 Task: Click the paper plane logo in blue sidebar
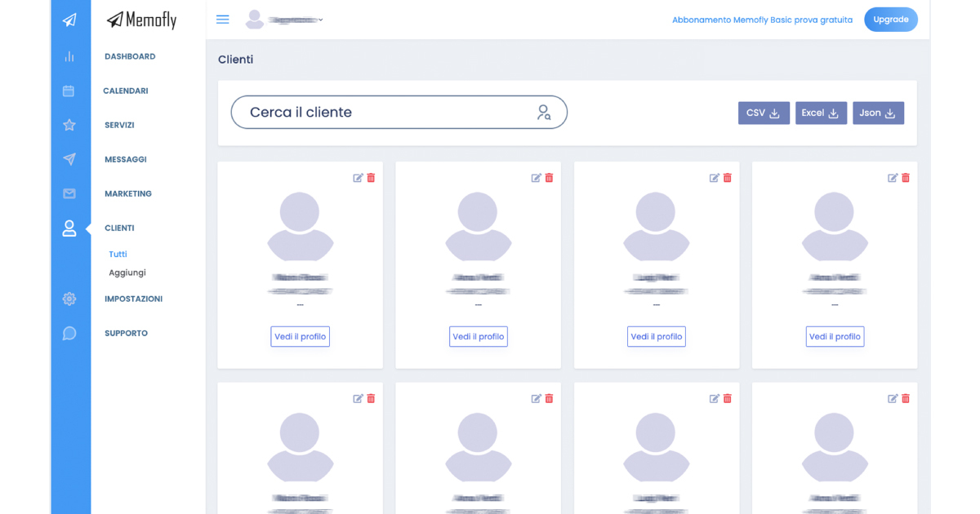point(69,20)
